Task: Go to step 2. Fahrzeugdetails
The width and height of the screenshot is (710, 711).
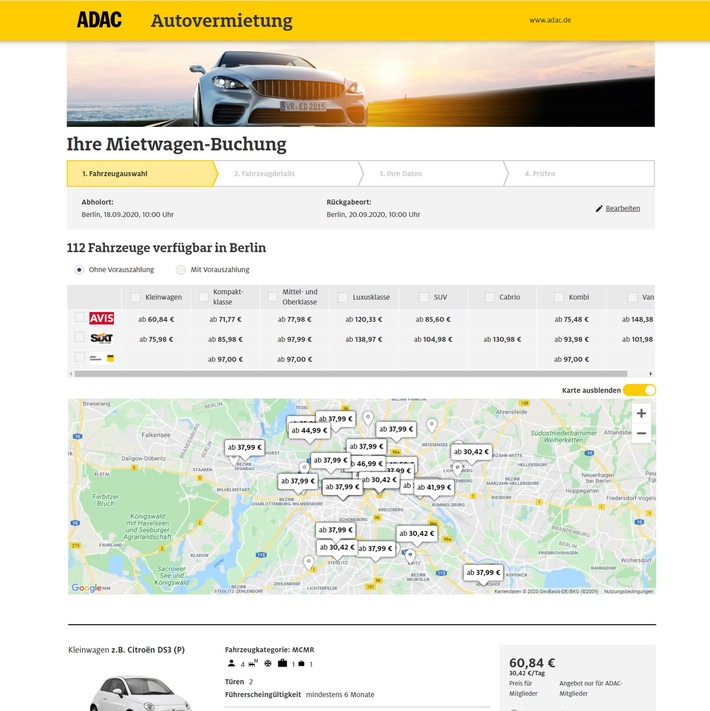Action: [285, 174]
